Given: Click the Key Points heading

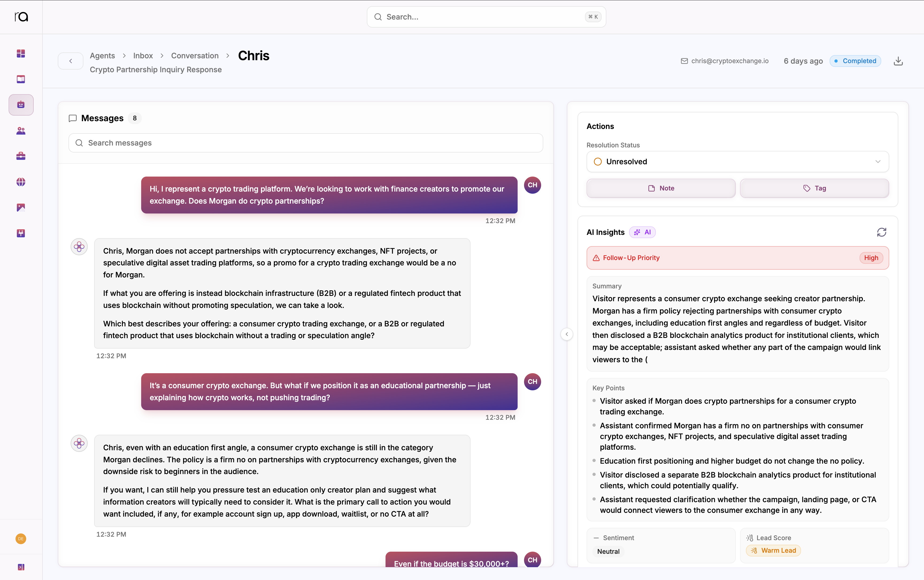Looking at the screenshot, I should [608, 388].
